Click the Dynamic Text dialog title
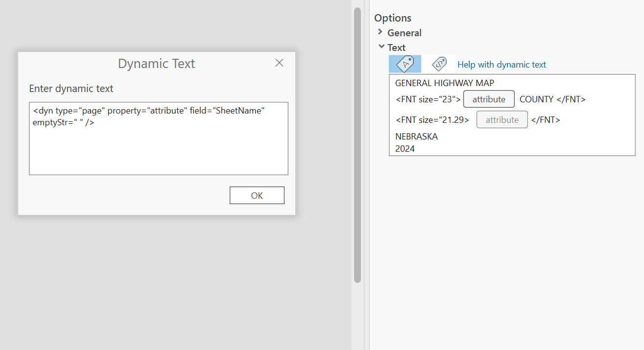Image resolution: width=644 pixels, height=350 pixels. tap(157, 64)
